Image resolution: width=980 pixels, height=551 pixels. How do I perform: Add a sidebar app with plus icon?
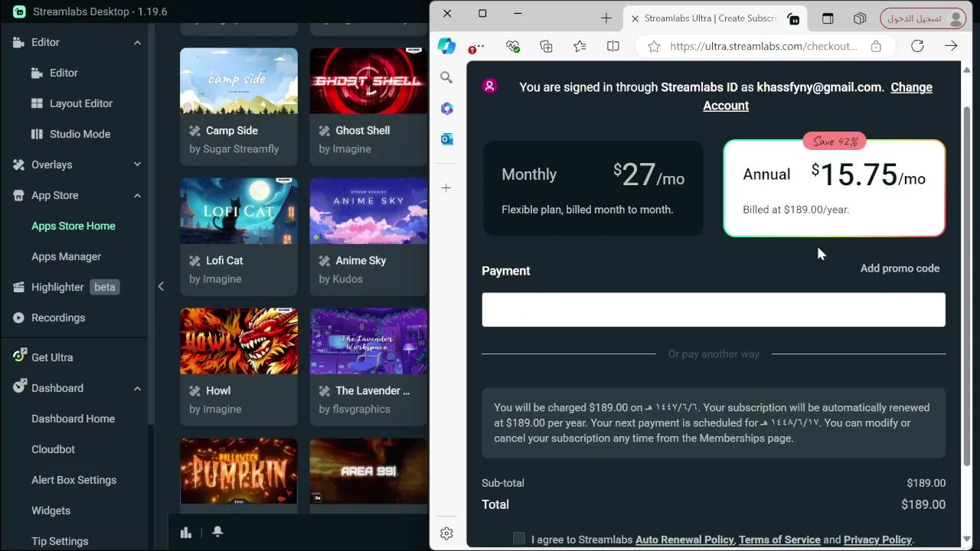(x=446, y=187)
